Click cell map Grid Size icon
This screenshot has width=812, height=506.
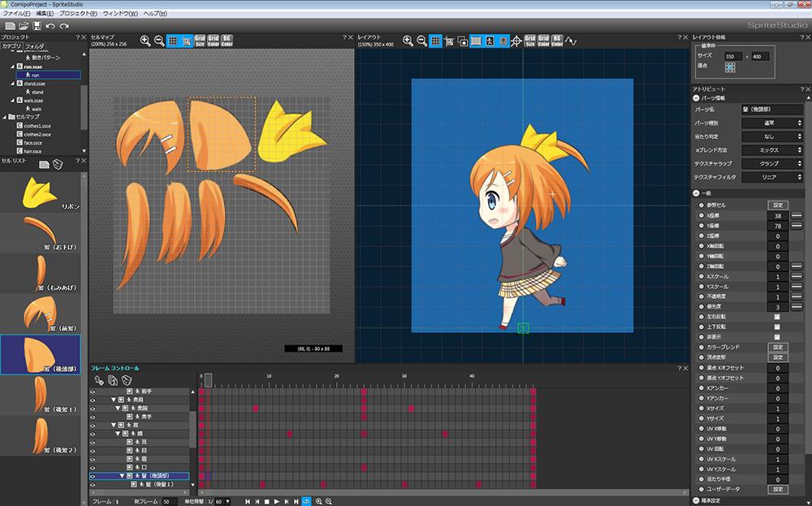(x=200, y=41)
